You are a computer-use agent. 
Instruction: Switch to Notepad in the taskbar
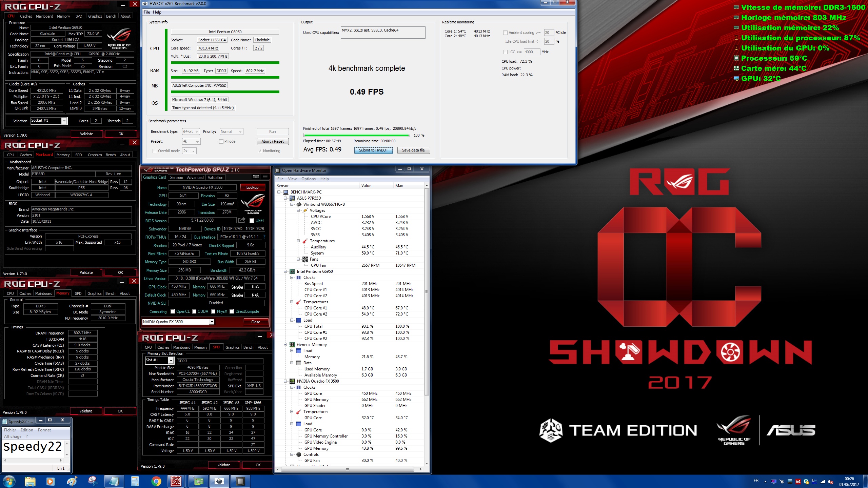[x=114, y=481]
